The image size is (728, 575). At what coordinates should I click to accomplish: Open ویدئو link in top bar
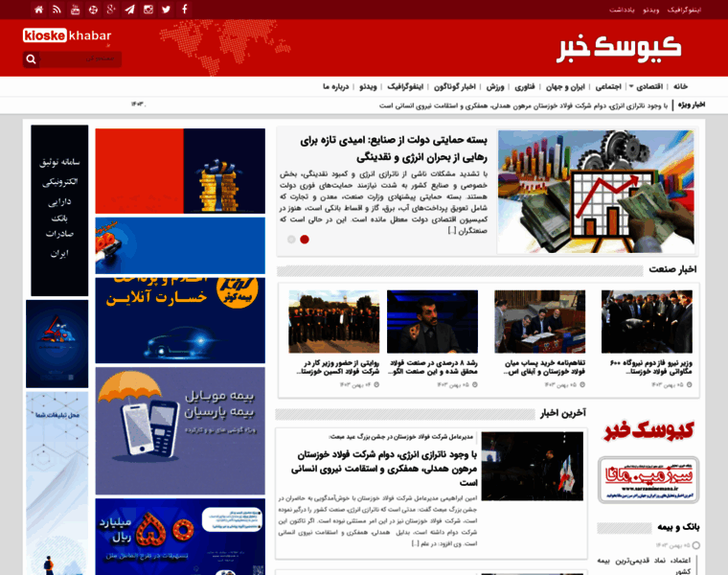651,10
